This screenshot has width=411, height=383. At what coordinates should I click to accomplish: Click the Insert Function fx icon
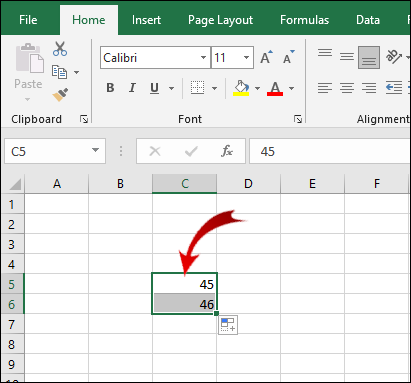tap(227, 151)
